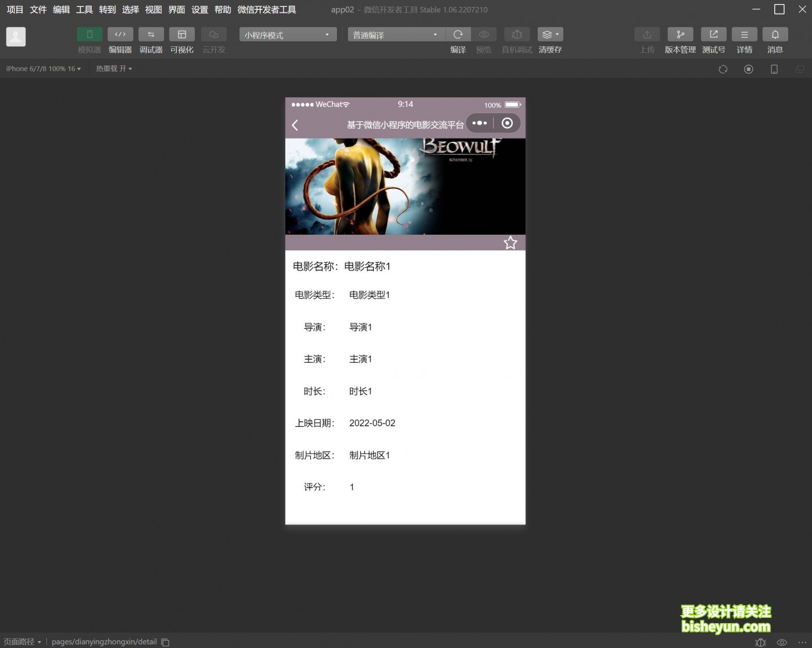812x648 pixels.
Task: Open the 设置 menu
Action: click(200, 10)
